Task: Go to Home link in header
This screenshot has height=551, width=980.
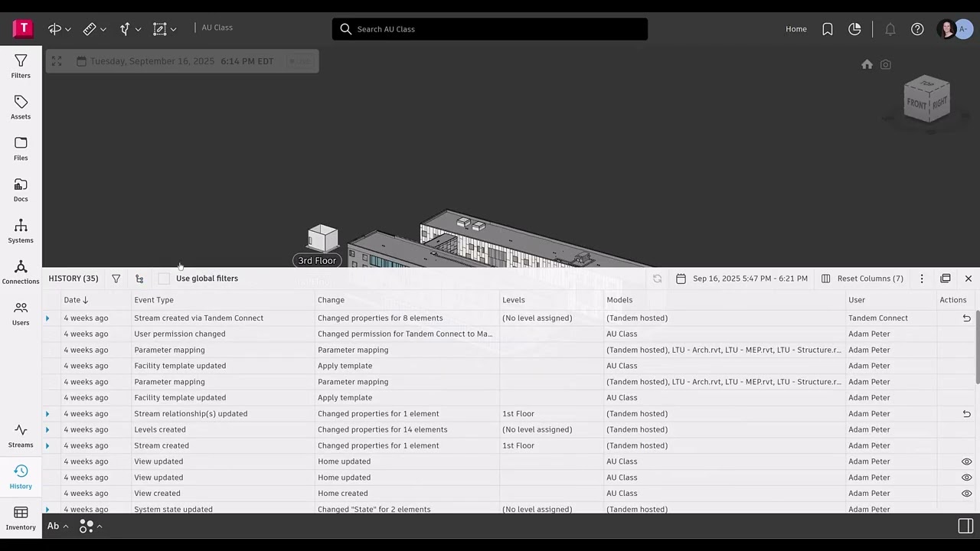Action: click(796, 29)
